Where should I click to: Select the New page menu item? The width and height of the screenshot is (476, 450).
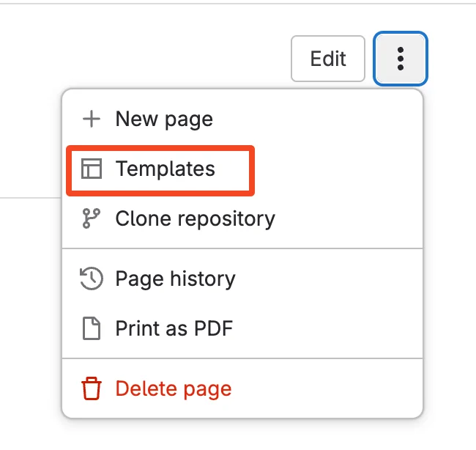(164, 119)
